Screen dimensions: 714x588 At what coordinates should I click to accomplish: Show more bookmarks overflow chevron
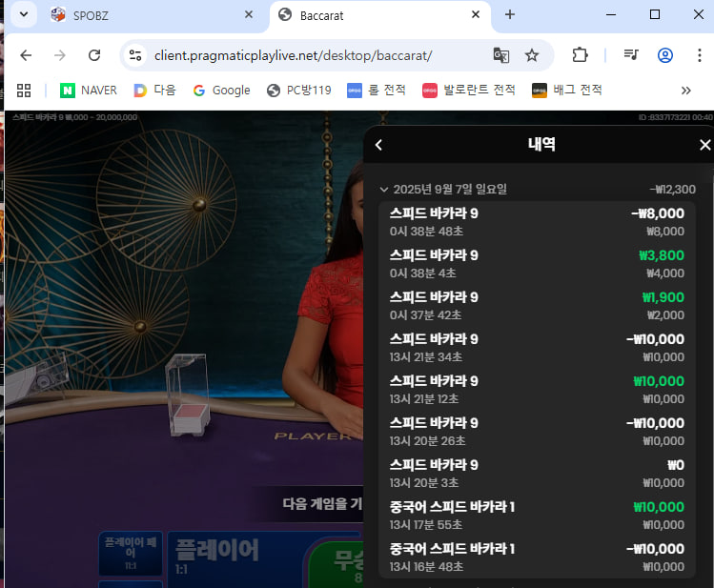click(x=685, y=91)
